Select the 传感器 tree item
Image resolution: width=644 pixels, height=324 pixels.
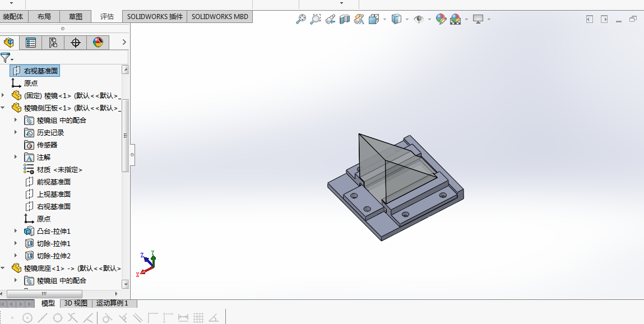click(41, 145)
